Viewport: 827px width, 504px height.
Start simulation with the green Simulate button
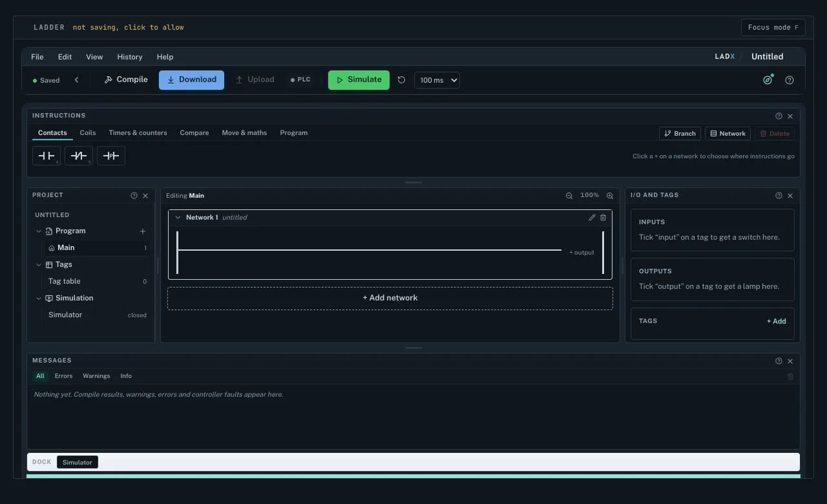[359, 79]
